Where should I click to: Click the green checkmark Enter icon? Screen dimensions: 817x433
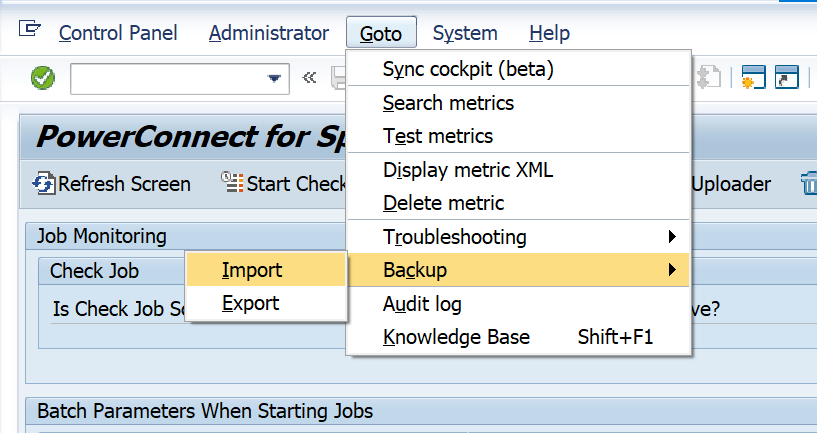click(42, 78)
